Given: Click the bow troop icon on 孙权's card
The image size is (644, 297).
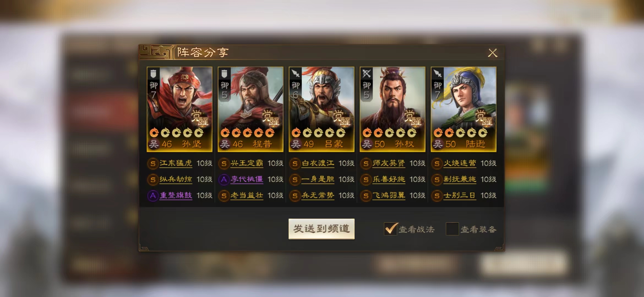Looking at the screenshot, I should click(366, 74).
